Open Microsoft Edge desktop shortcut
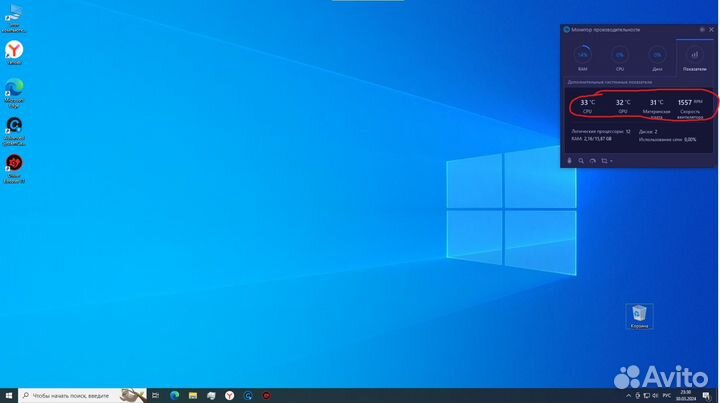The width and height of the screenshot is (720, 403). 15,89
